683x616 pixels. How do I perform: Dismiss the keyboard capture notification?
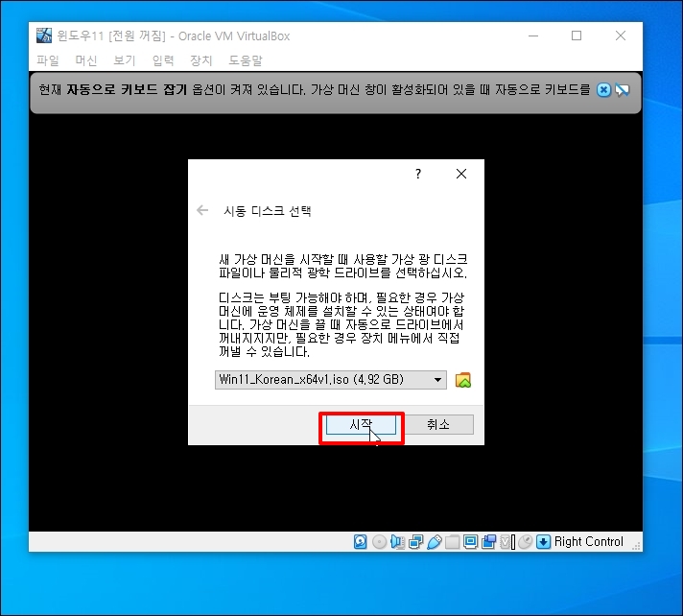point(603,90)
